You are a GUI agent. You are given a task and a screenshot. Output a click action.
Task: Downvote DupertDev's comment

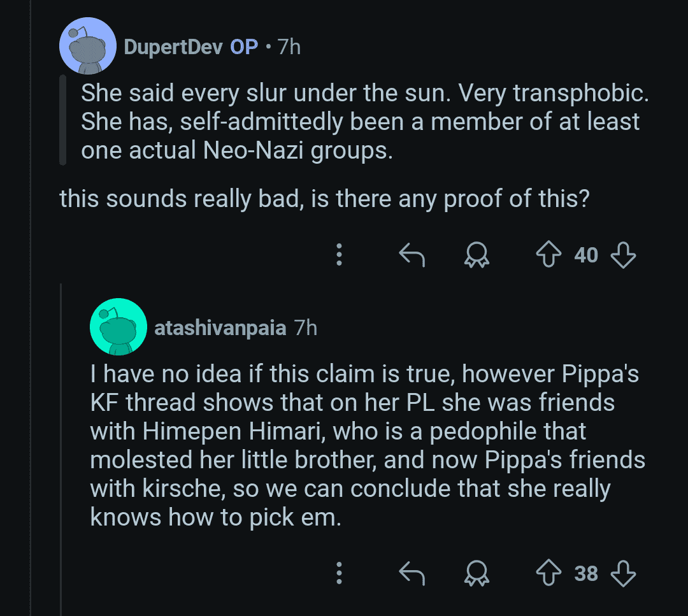[x=623, y=255]
